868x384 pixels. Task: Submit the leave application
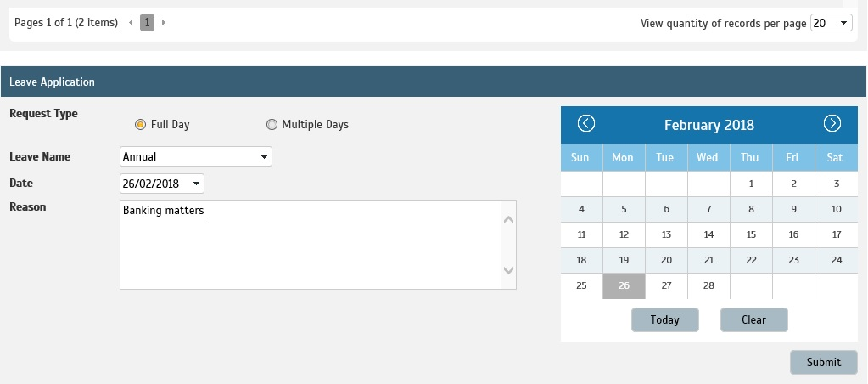[823, 362]
